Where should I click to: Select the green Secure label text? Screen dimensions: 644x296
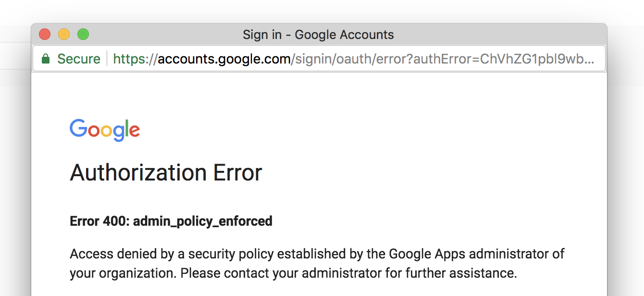78,59
